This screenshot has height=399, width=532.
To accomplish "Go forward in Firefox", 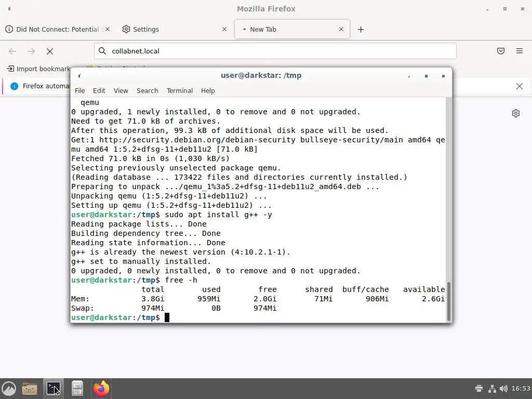I will click(31, 51).
